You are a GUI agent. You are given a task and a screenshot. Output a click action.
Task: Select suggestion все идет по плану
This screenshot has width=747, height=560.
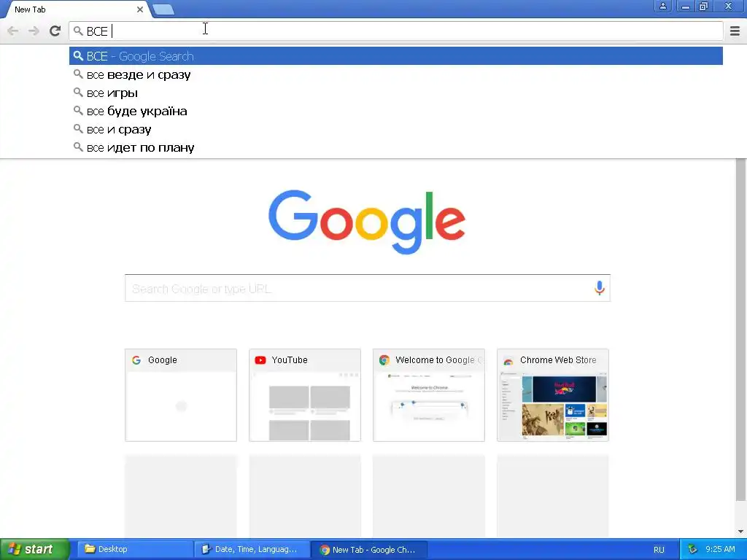click(395, 147)
